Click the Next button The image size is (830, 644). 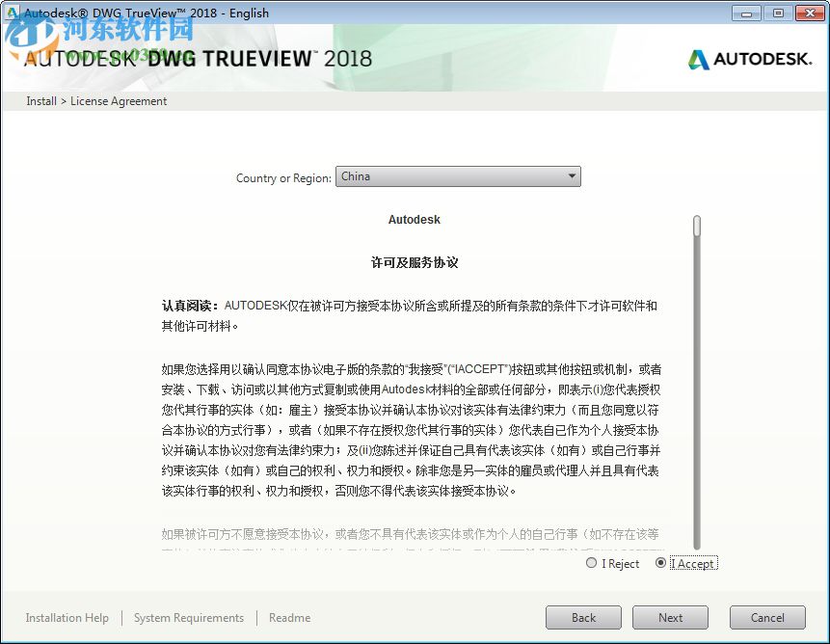(x=670, y=617)
